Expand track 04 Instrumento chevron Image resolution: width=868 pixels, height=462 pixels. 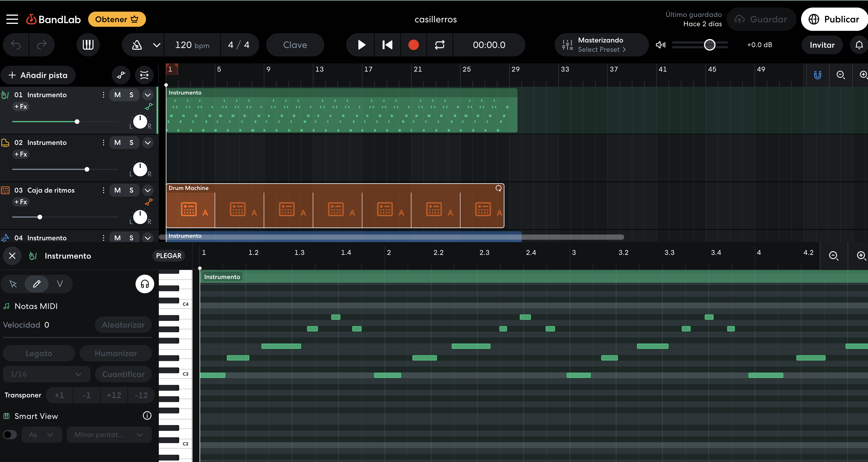tap(147, 238)
